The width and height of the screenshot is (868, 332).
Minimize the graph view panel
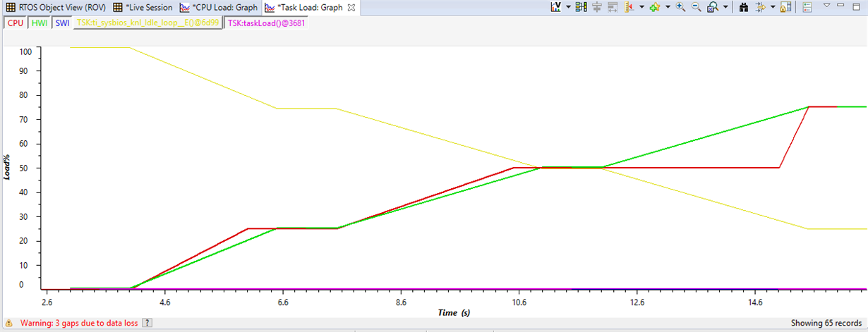click(x=839, y=4)
